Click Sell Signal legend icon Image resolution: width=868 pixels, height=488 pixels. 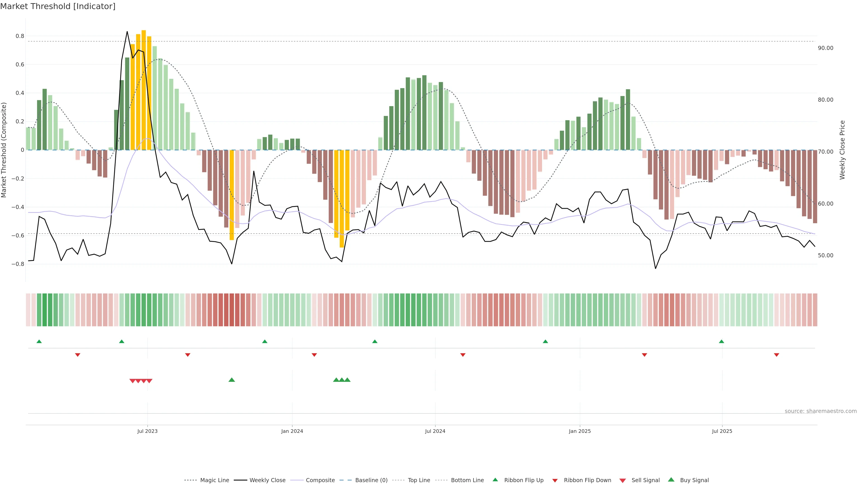pos(623,481)
